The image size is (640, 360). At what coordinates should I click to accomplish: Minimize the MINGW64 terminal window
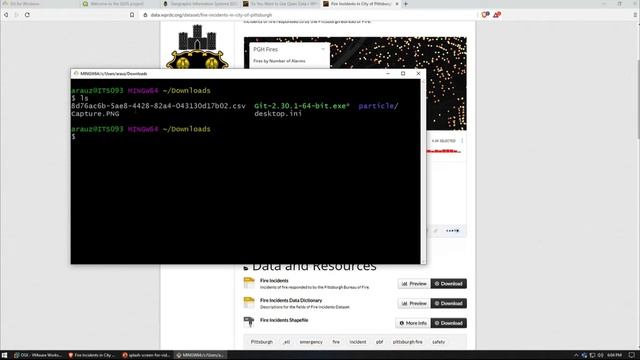388,73
